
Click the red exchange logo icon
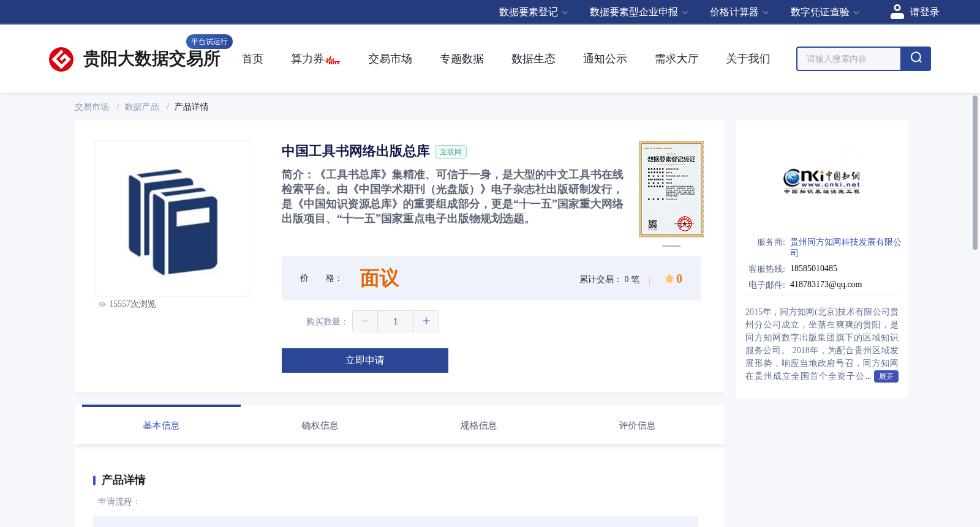[x=61, y=59]
